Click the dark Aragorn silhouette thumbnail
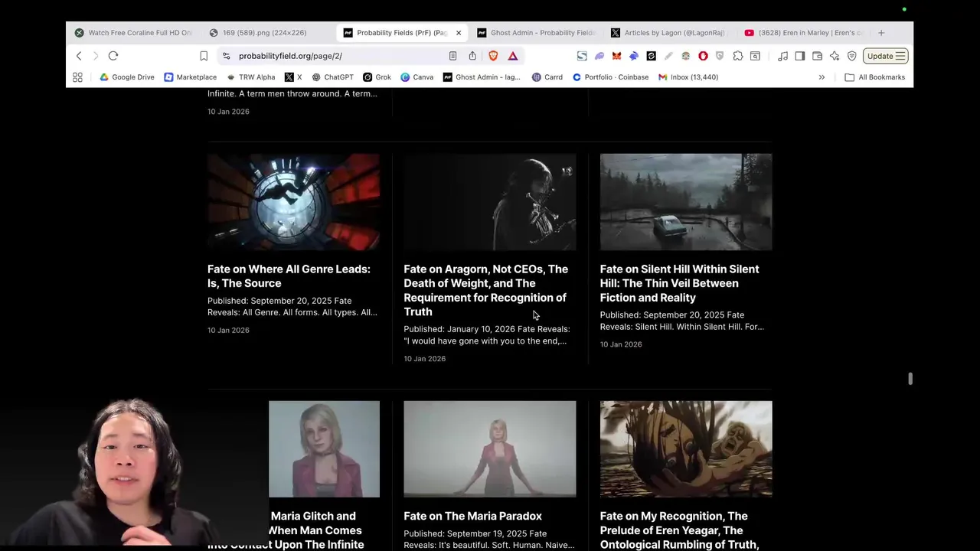980x551 pixels. (490, 202)
